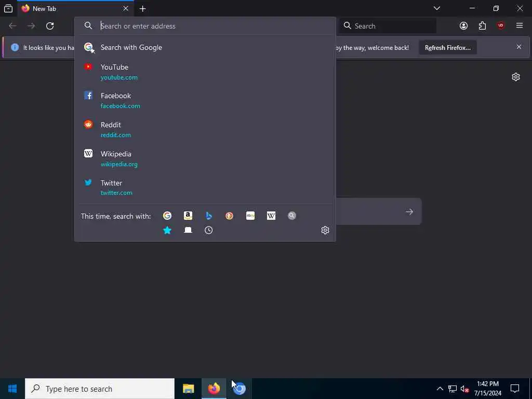
Task: Open the uBlock Origin extension icon
Action: pyautogui.click(x=501, y=25)
